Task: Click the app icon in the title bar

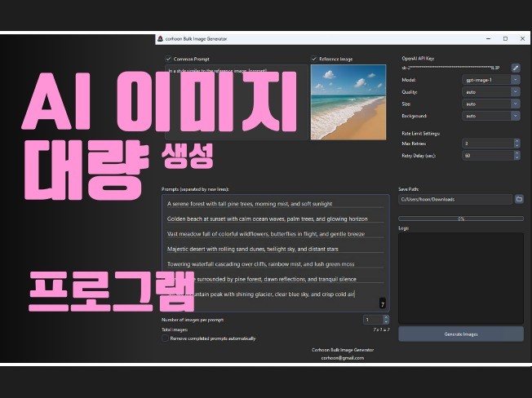Action: (x=161, y=38)
